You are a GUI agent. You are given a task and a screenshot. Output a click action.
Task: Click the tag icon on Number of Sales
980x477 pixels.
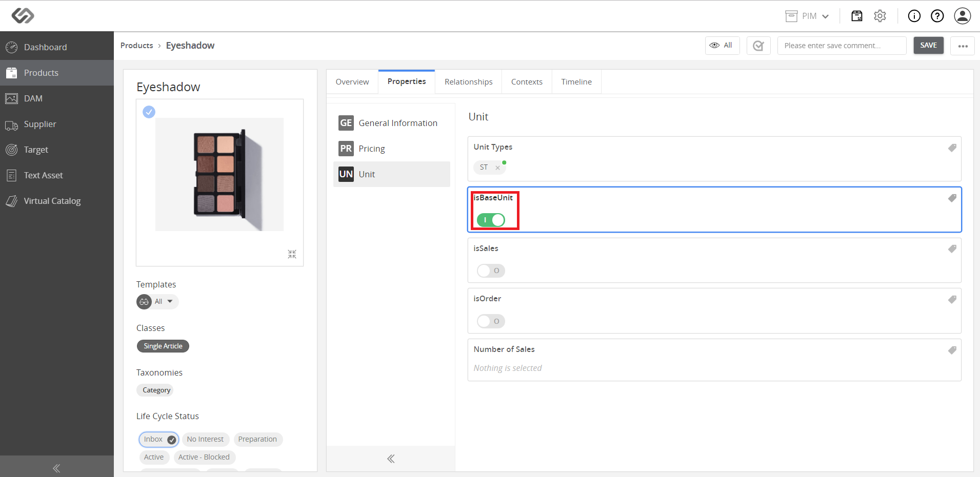(952, 350)
